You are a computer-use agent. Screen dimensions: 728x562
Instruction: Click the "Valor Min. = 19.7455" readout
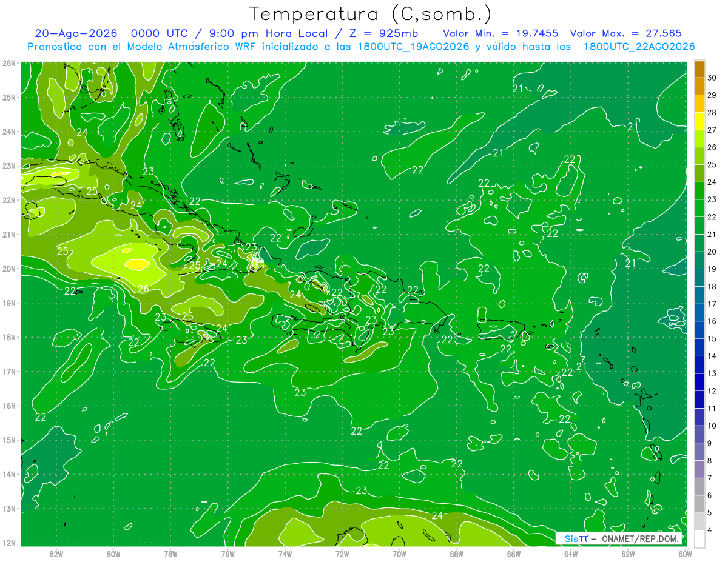500,33
